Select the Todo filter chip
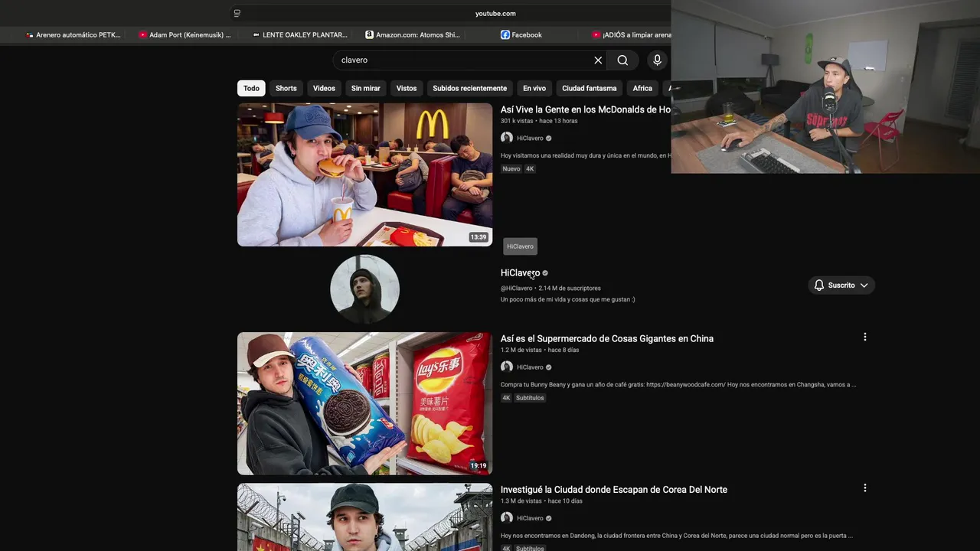This screenshot has height=551, width=980. [x=251, y=88]
